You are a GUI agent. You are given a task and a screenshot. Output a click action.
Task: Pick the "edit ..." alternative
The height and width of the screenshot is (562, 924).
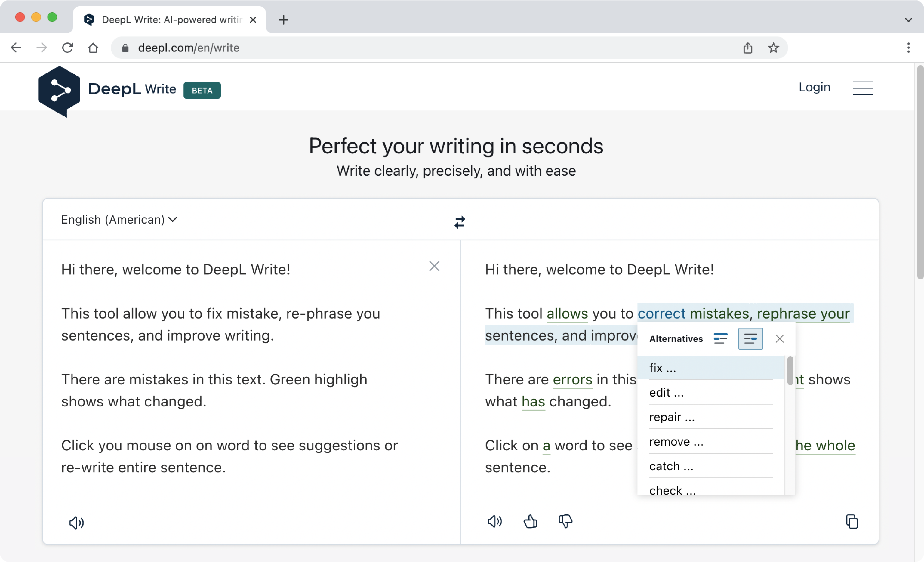point(666,392)
